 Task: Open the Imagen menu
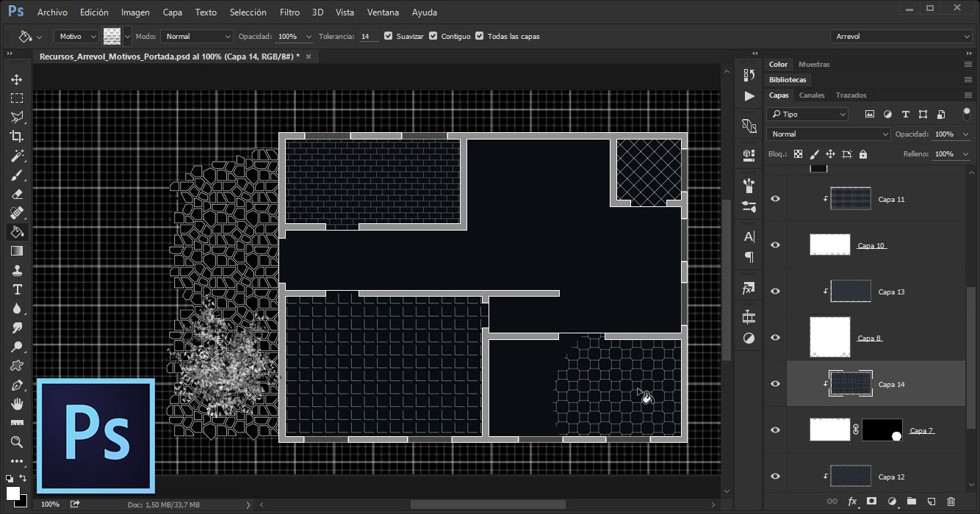[x=135, y=12]
